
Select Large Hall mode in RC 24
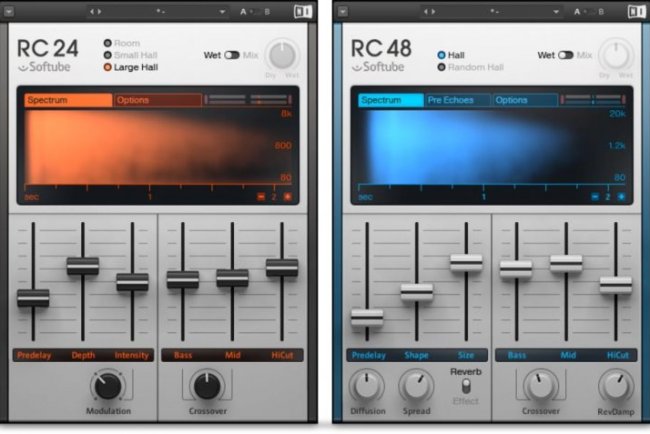pyautogui.click(x=131, y=67)
